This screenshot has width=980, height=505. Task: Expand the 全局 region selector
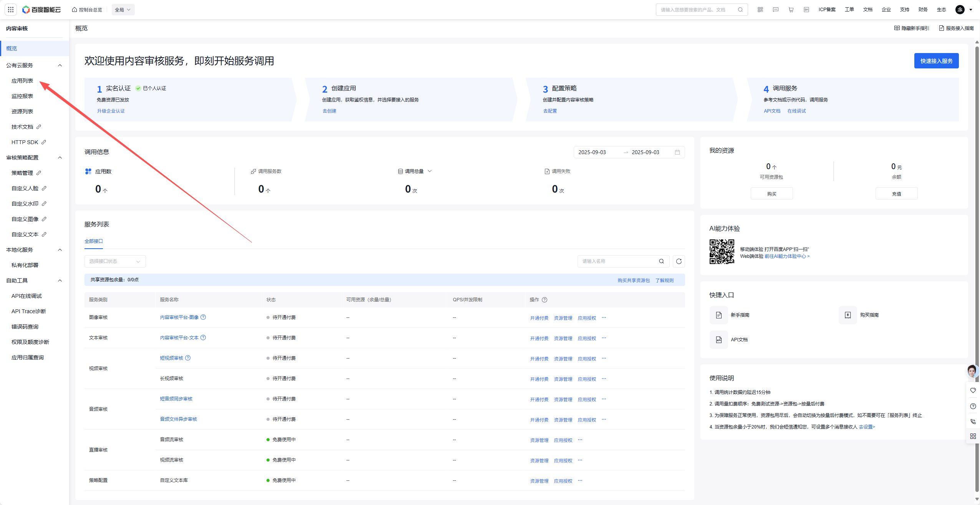[123, 10]
